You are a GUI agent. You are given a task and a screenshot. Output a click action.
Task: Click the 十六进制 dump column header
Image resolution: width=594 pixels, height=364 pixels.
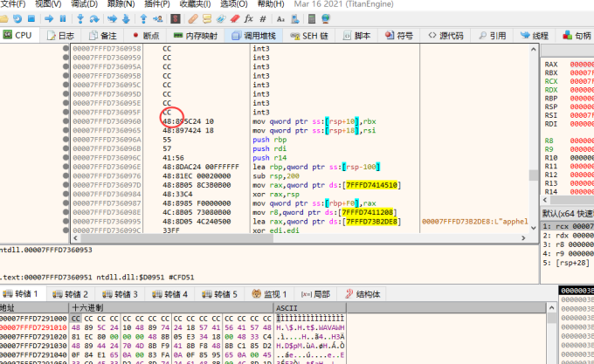[170, 307]
